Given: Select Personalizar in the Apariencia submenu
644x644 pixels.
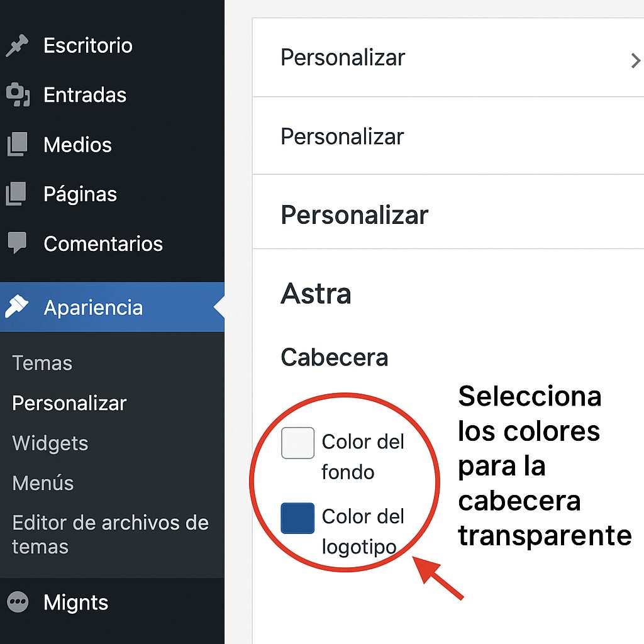Looking at the screenshot, I should (x=69, y=403).
